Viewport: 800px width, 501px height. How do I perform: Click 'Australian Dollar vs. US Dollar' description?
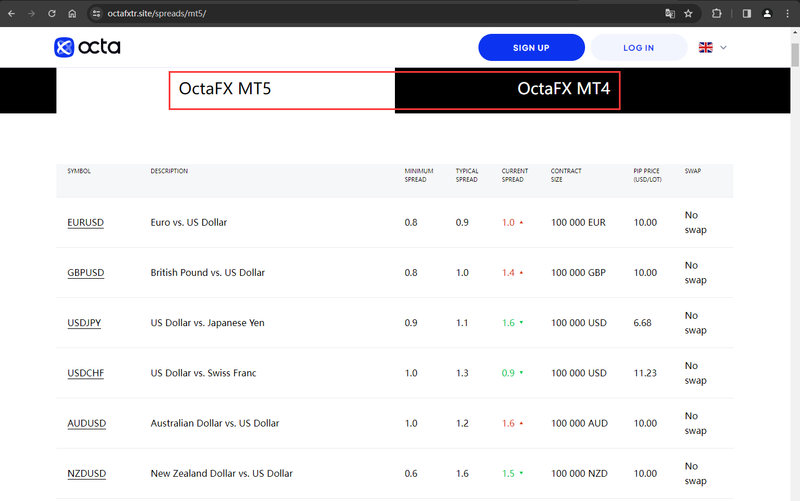(215, 423)
